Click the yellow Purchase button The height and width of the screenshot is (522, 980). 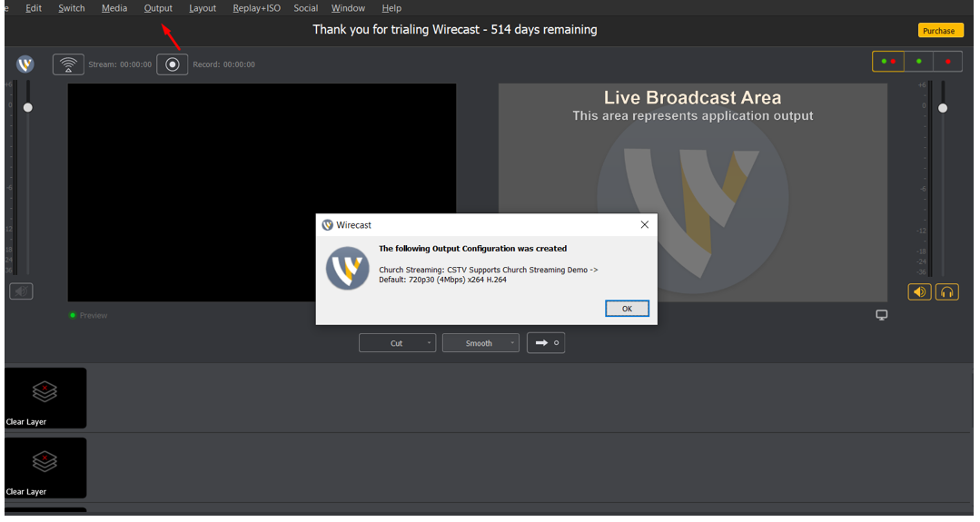click(938, 31)
